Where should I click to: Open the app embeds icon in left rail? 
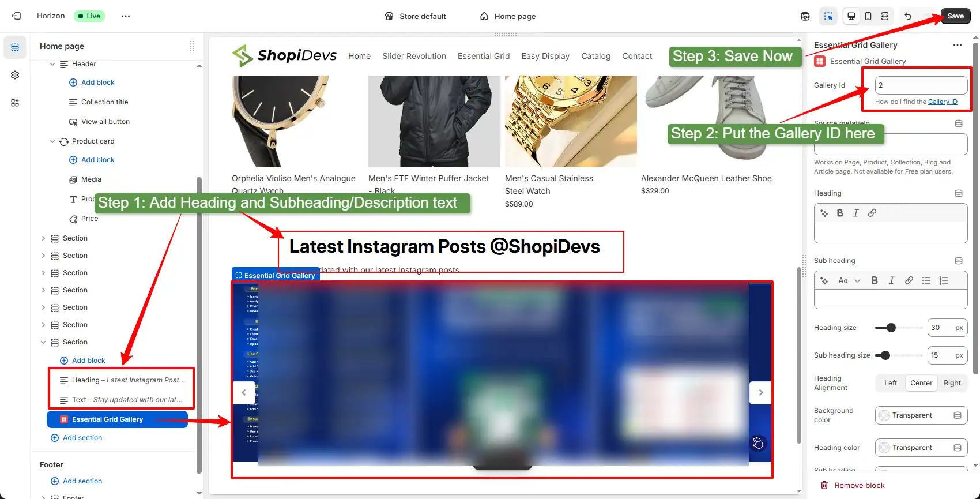point(15,103)
